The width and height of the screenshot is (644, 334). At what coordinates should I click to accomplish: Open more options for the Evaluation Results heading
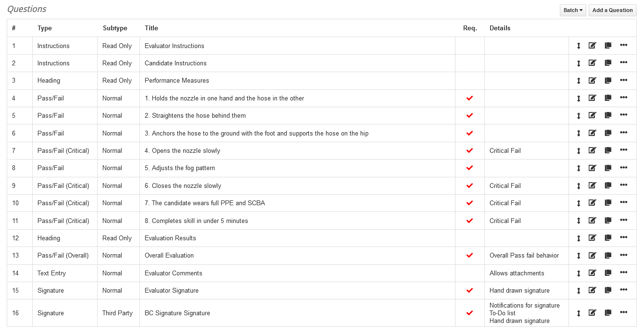(624, 237)
